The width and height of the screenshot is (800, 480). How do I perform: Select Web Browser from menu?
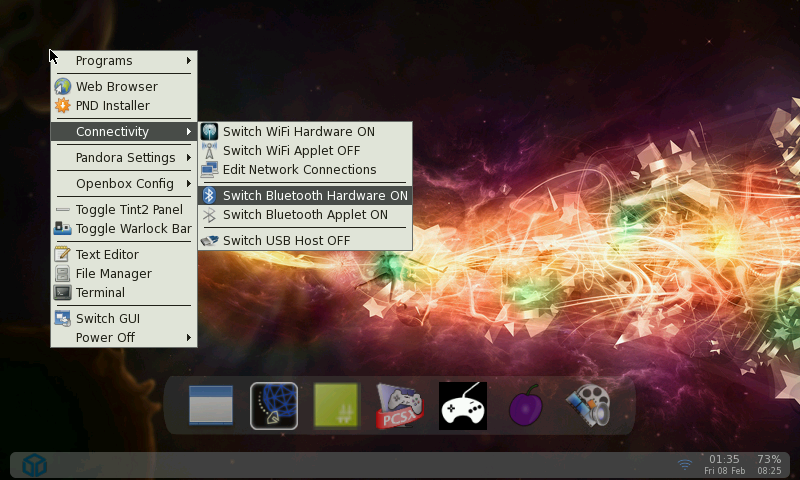point(124,86)
